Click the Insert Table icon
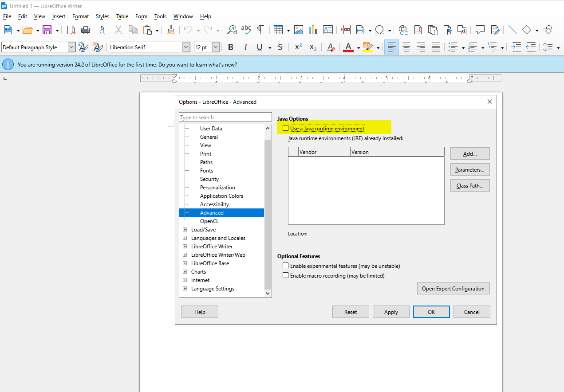Screen dimensions: 564x392 click(x=278, y=30)
